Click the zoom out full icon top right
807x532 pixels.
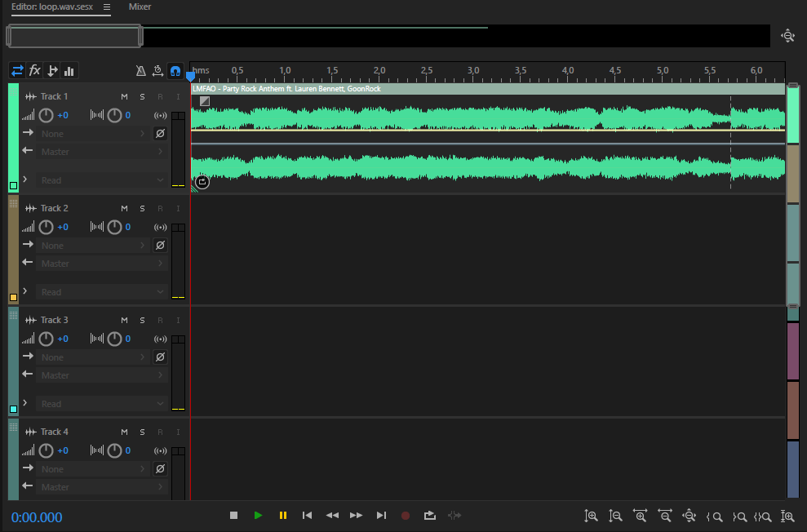click(x=787, y=35)
